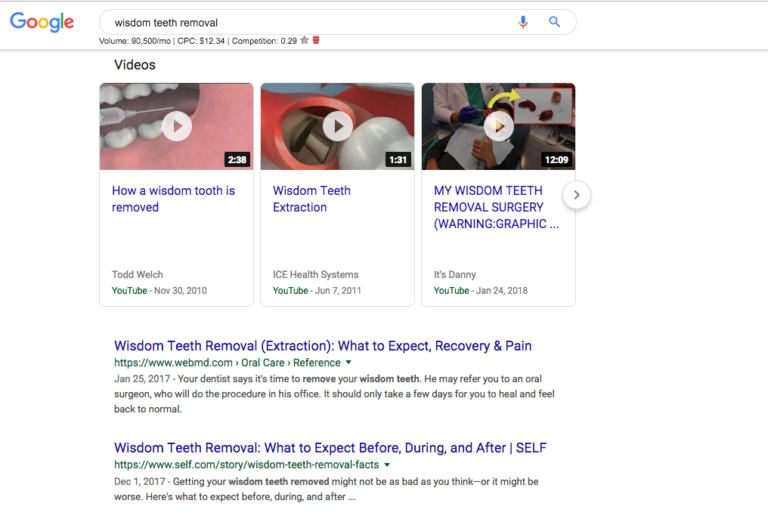Open the self.com result URL dropdown arrow
The image size is (768, 528).
[387, 464]
